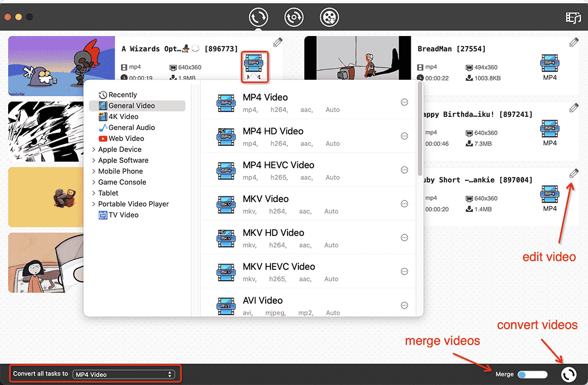Choose the MP4 Video format

pyautogui.click(x=308, y=103)
